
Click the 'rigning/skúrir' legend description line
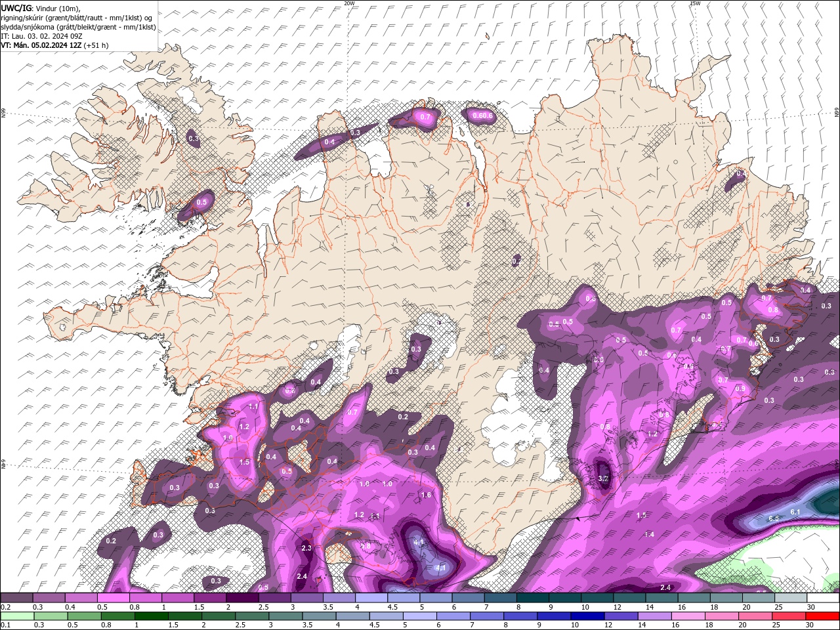pos(77,18)
